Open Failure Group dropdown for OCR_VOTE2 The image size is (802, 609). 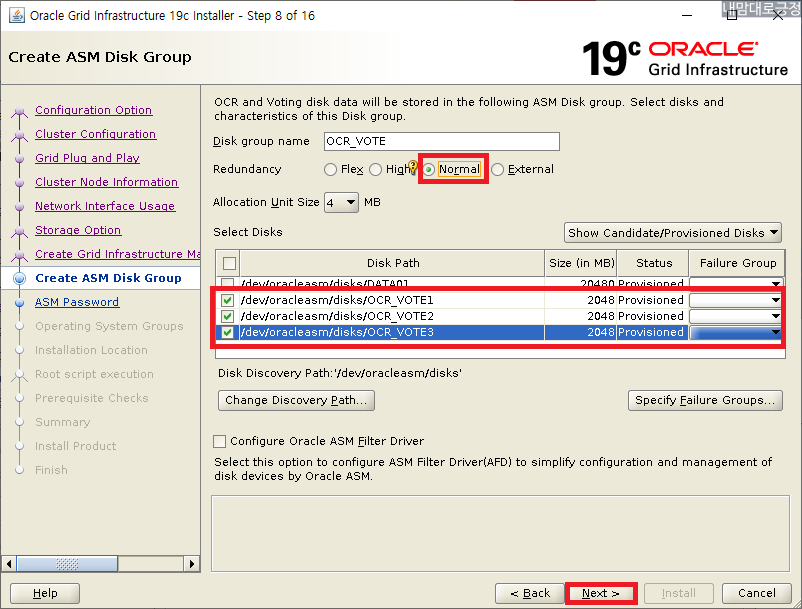[735, 316]
